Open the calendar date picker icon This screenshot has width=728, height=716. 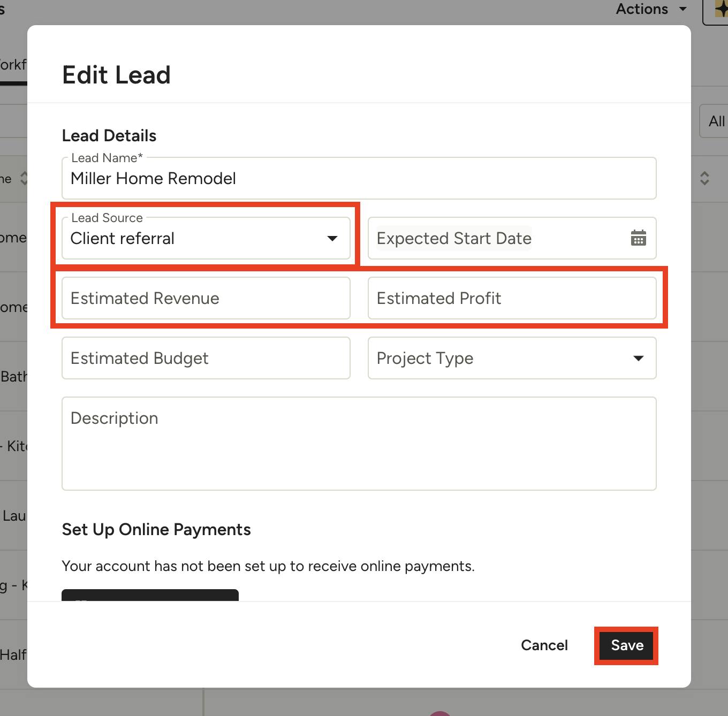pyautogui.click(x=638, y=238)
